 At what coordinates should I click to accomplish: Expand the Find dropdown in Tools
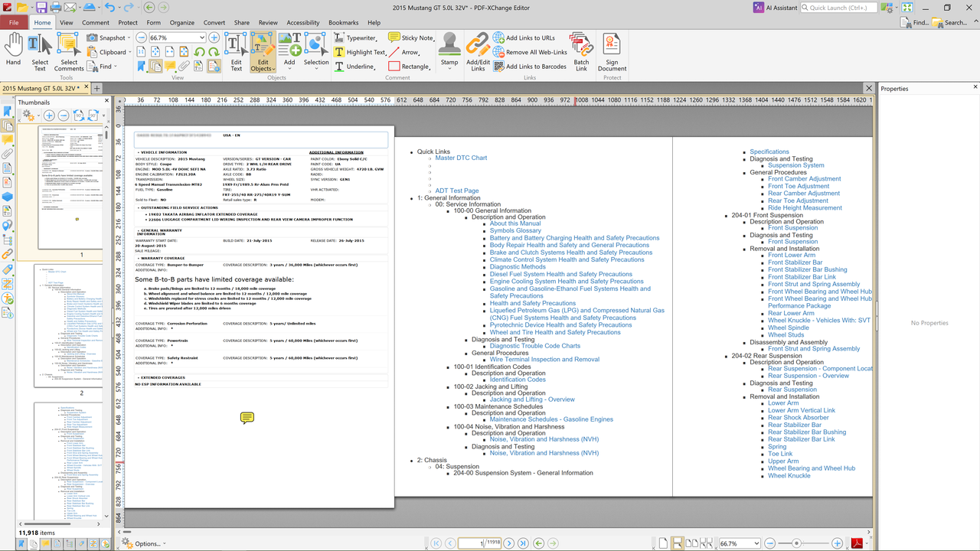pos(116,67)
